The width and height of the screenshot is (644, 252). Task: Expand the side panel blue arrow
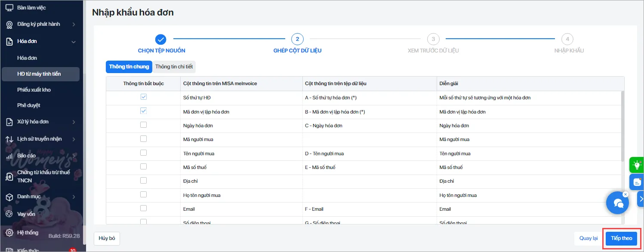pos(640,199)
